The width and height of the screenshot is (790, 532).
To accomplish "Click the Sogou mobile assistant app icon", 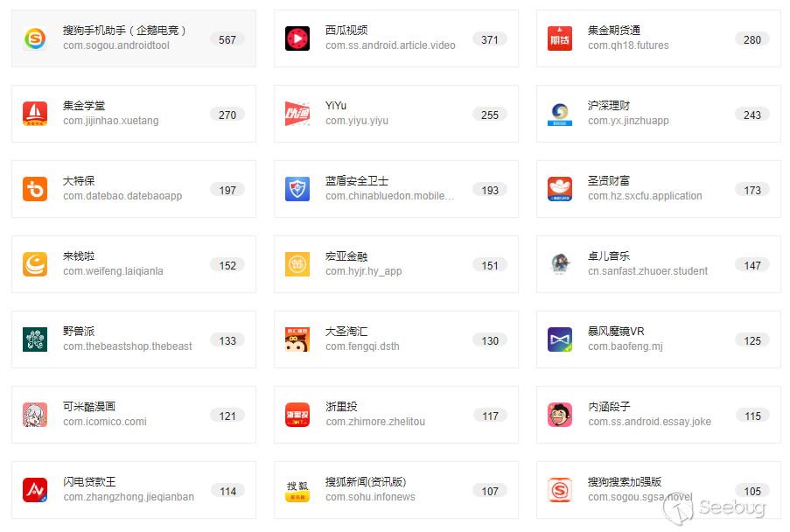I will [35, 38].
